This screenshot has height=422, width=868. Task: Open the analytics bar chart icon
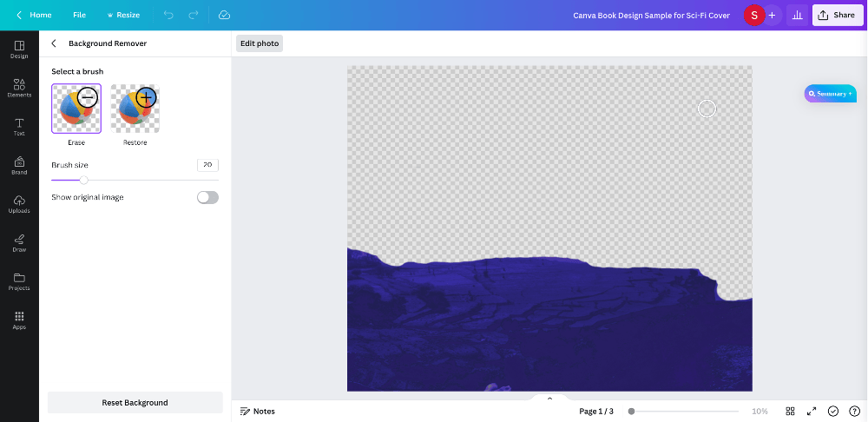click(x=797, y=15)
